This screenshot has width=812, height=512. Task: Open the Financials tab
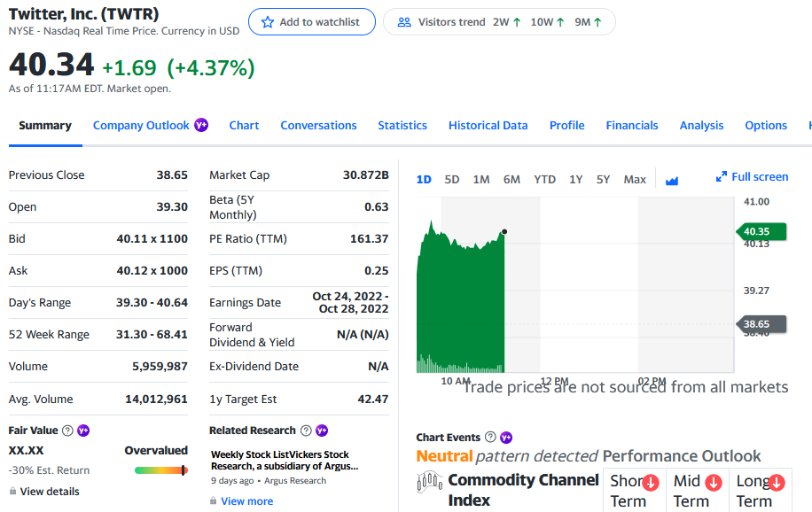pos(632,125)
